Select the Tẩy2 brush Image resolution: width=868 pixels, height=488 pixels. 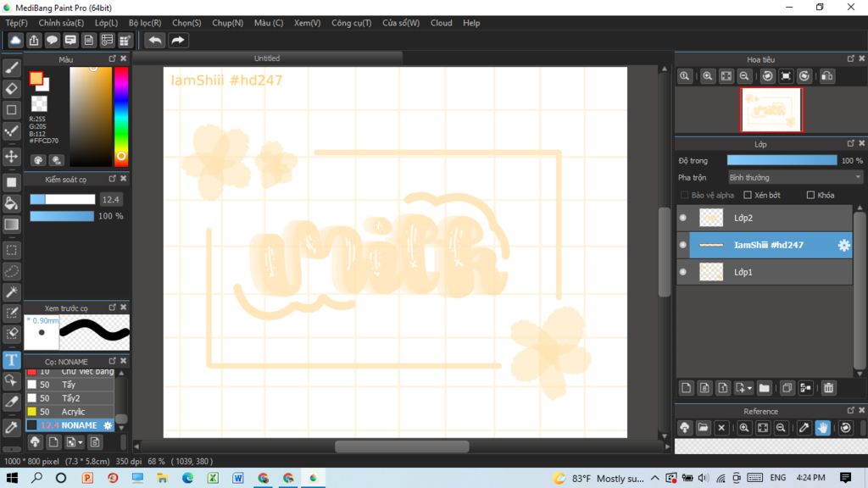[x=70, y=398]
